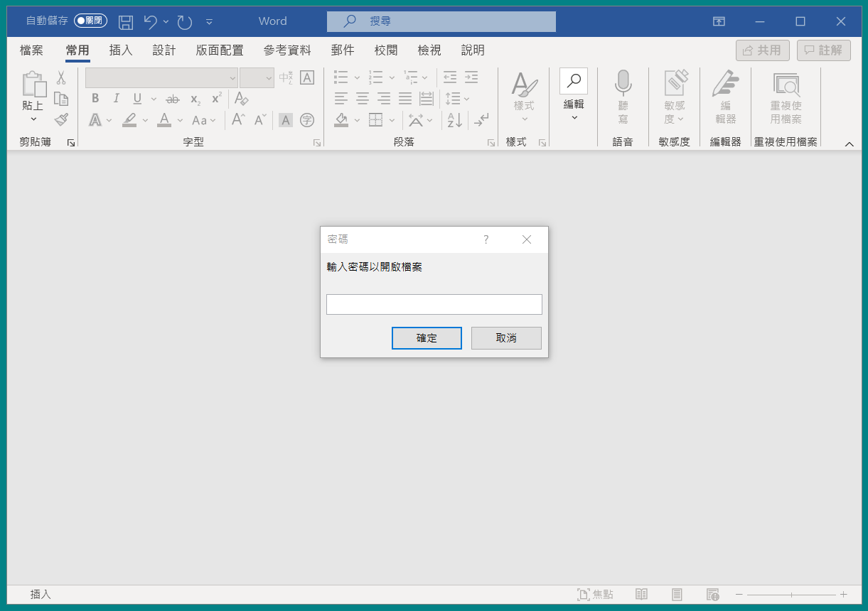Toggle the 自動儲存 AutoSave switch
The image size is (868, 611).
[x=90, y=21]
